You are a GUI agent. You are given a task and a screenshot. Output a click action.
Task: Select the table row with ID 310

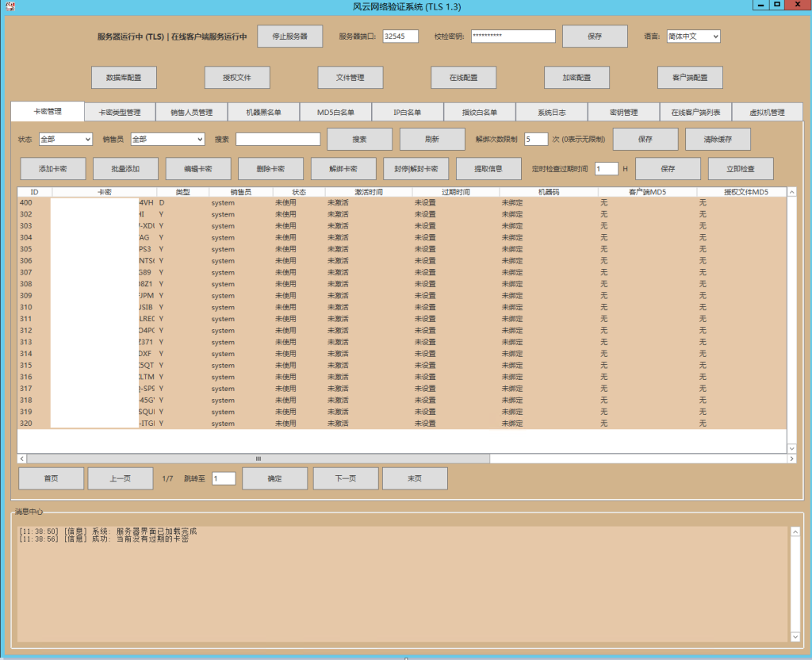tap(238, 307)
